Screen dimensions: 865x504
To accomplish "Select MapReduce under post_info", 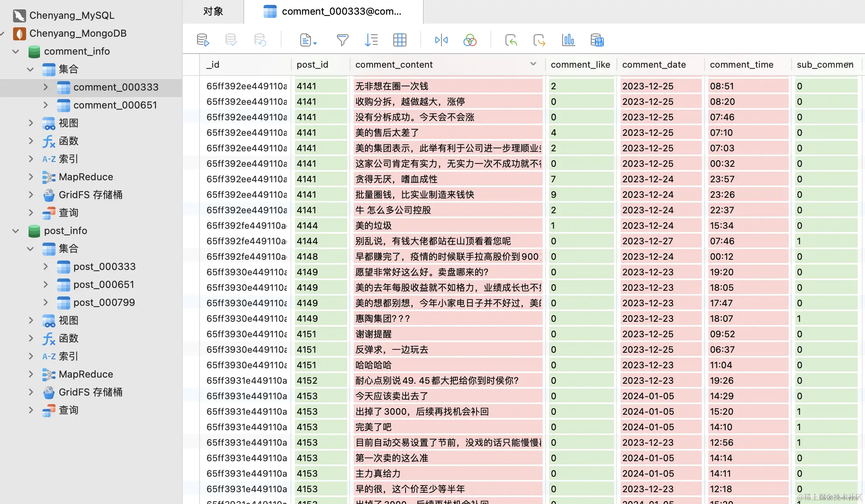I will click(86, 374).
